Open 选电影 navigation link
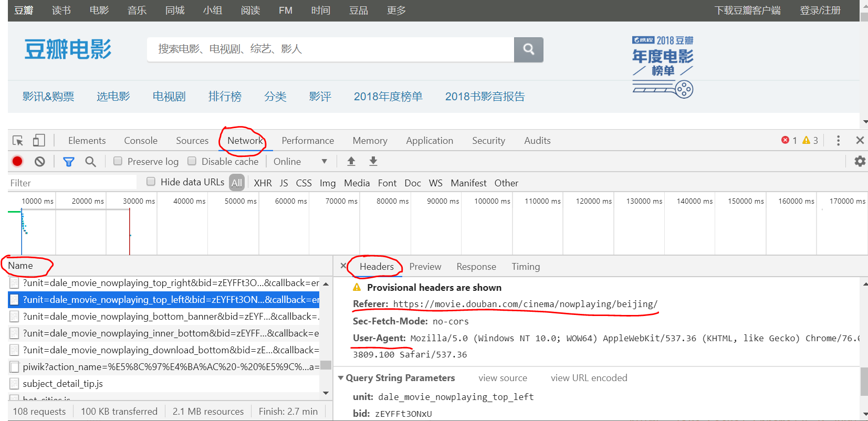The image size is (868, 421). (113, 97)
